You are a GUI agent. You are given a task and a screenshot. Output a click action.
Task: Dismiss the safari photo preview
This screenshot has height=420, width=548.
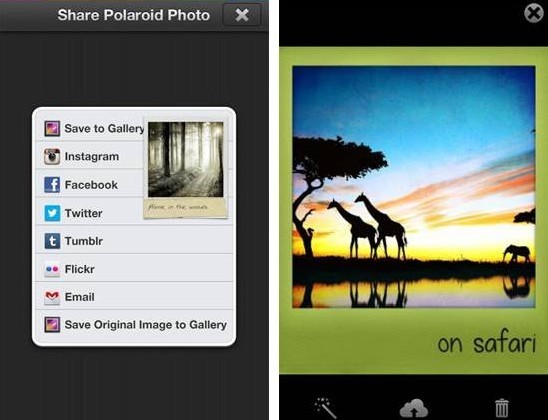coord(534,14)
